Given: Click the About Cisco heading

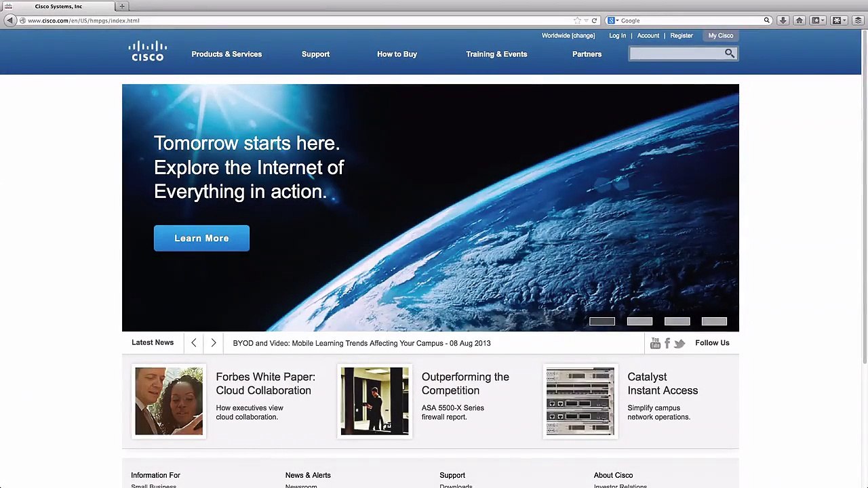Looking at the screenshot, I should pos(613,475).
